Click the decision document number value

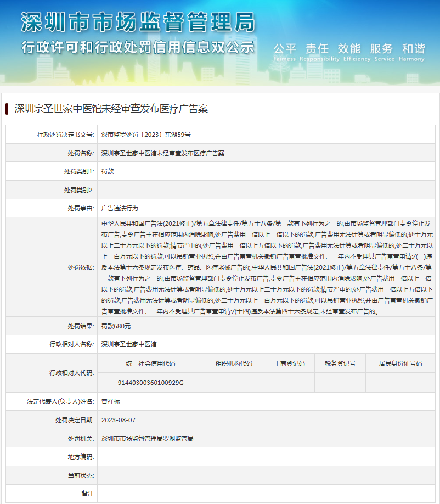[146, 134]
